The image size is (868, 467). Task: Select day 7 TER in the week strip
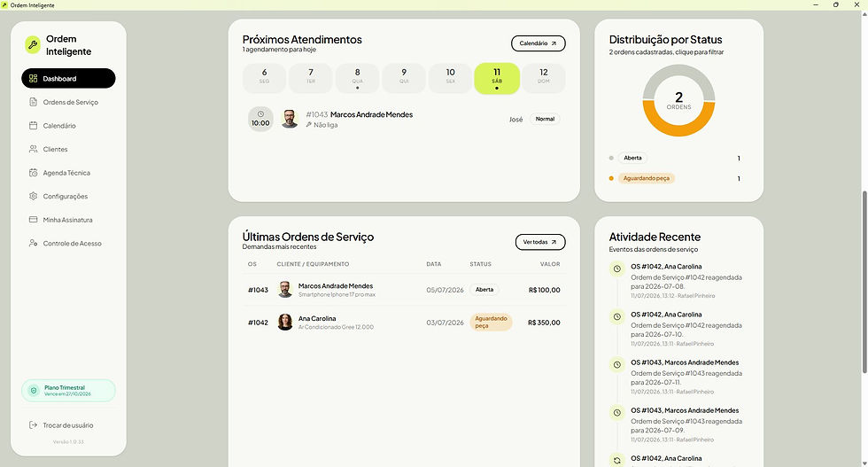point(311,78)
